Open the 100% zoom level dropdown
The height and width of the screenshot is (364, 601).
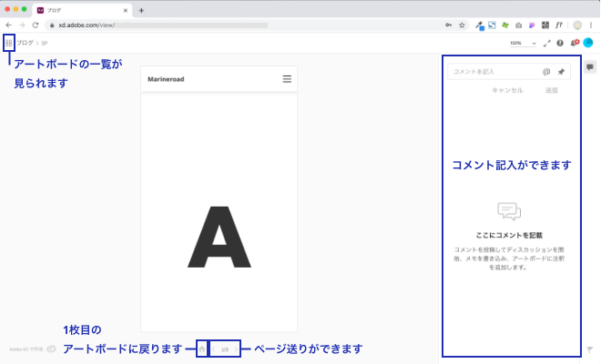tap(522, 43)
